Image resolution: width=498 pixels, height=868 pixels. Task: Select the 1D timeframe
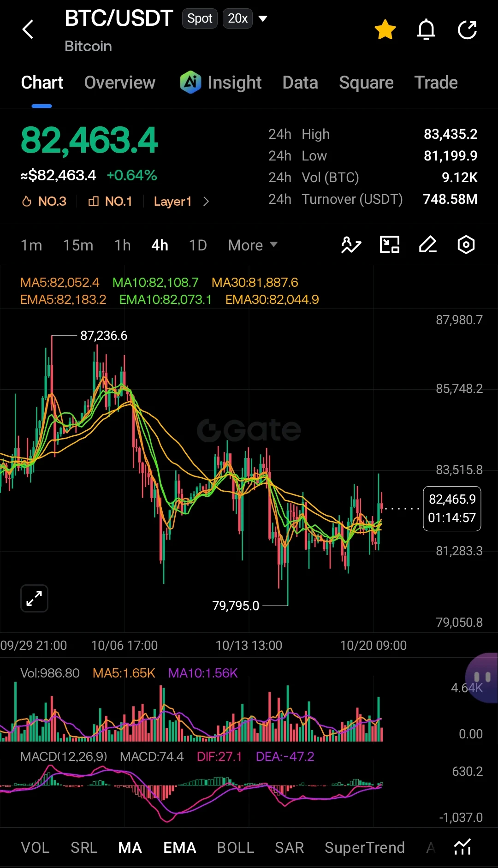[198, 245]
